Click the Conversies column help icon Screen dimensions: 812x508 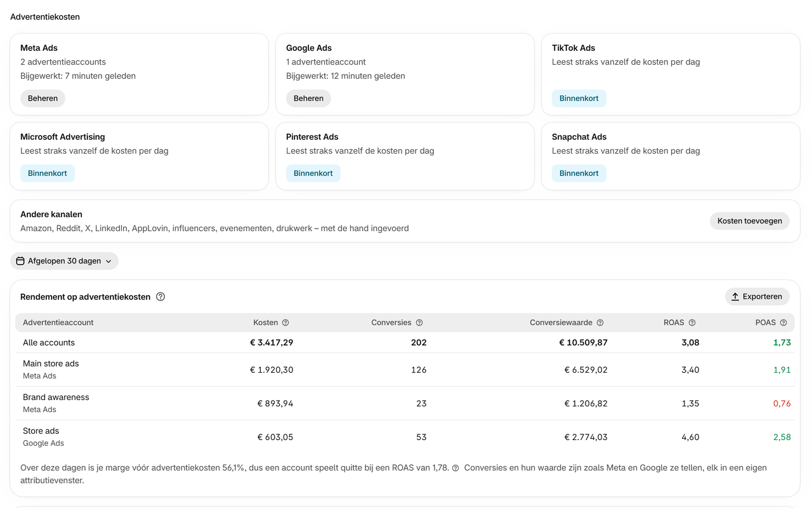(x=419, y=323)
